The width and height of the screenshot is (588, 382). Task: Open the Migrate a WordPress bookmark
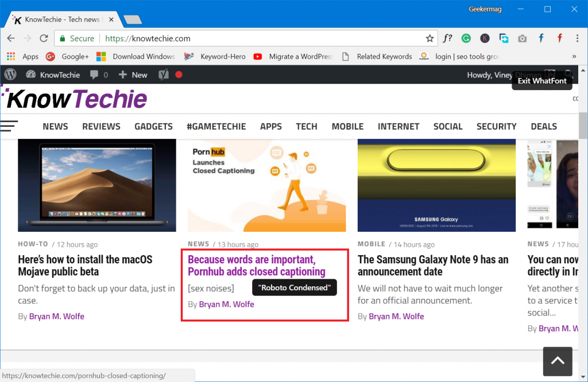pyautogui.click(x=293, y=57)
